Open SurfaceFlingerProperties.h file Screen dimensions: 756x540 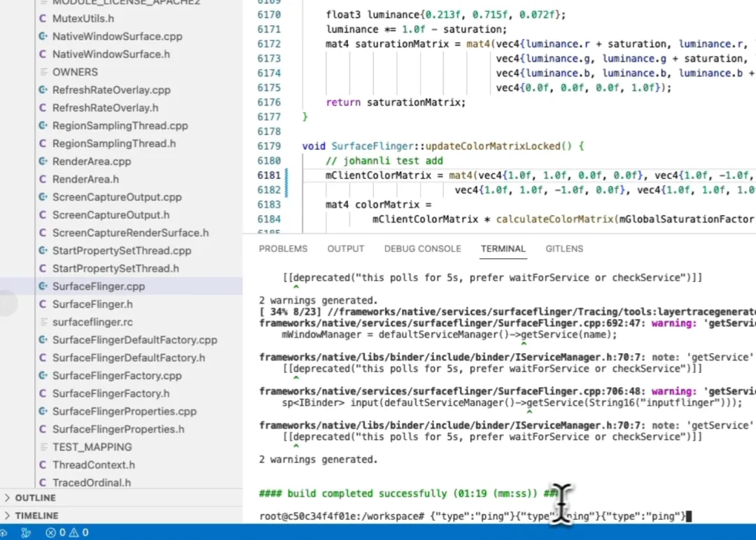(x=118, y=429)
